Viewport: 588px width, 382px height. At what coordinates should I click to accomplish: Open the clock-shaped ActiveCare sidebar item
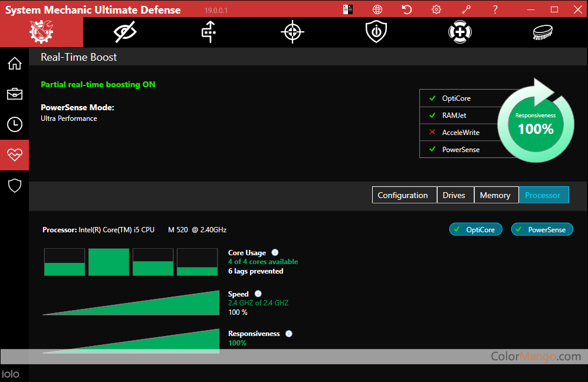point(15,124)
